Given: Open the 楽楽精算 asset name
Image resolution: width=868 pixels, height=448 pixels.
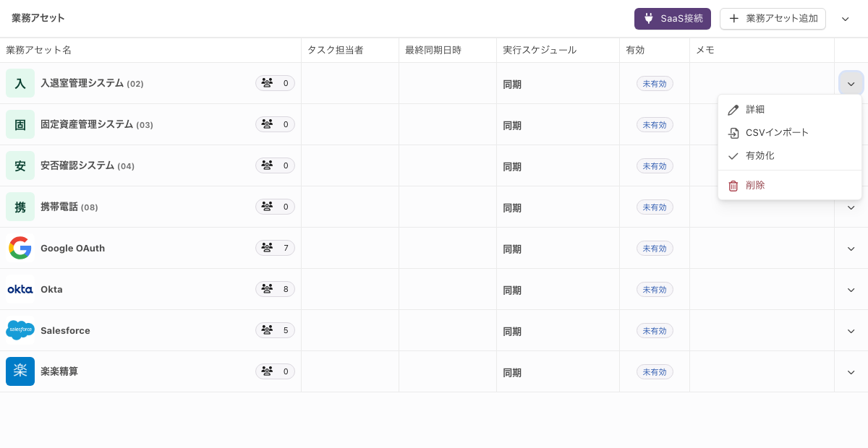Looking at the screenshot, I should [59, 371].
